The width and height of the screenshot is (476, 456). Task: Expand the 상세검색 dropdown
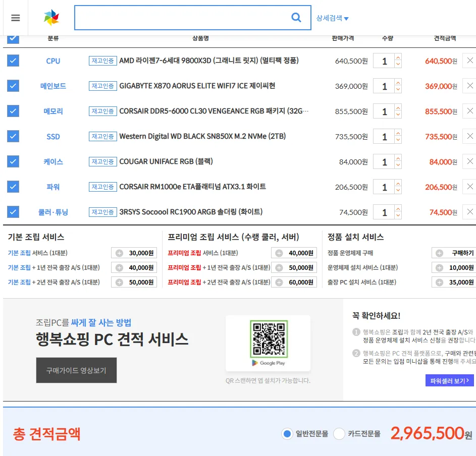tap(332, 18)
